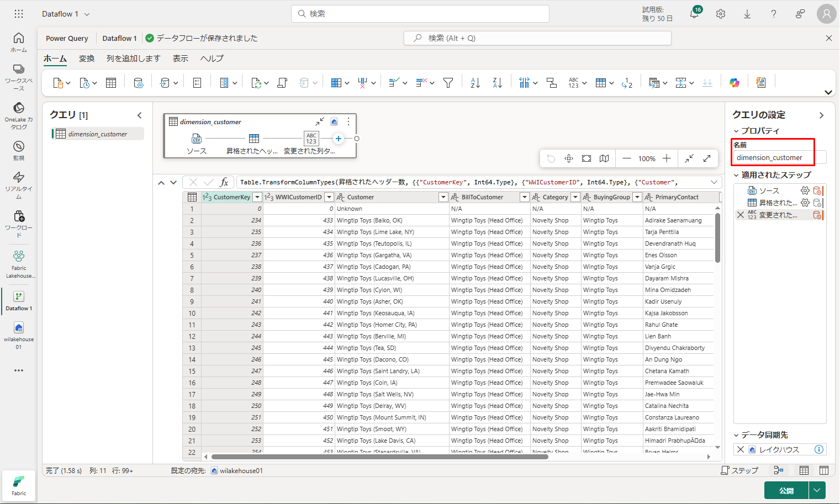Click the 公開 button

tap(786, 490)
